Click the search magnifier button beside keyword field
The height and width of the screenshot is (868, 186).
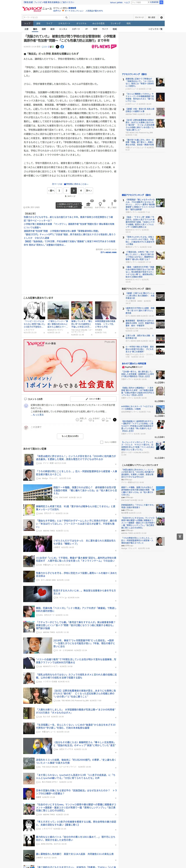(66, 18)
